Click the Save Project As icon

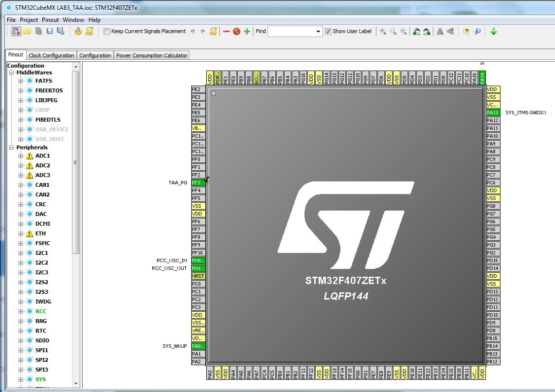[x=60, y=31]
